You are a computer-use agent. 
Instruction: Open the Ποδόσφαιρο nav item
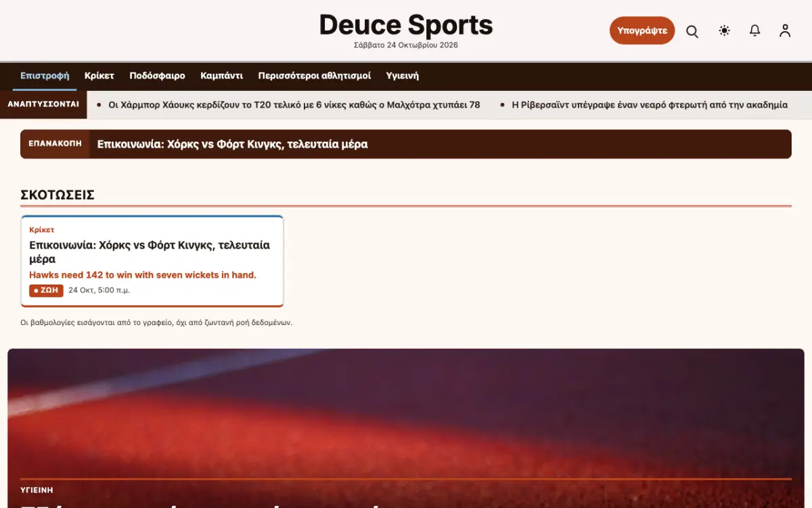coord(157,76)
